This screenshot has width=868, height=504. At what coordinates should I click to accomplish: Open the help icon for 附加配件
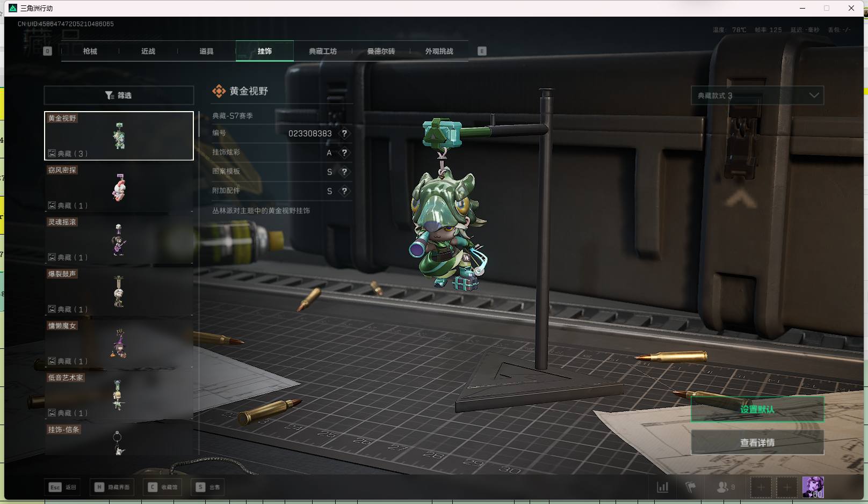coord(344,191)
